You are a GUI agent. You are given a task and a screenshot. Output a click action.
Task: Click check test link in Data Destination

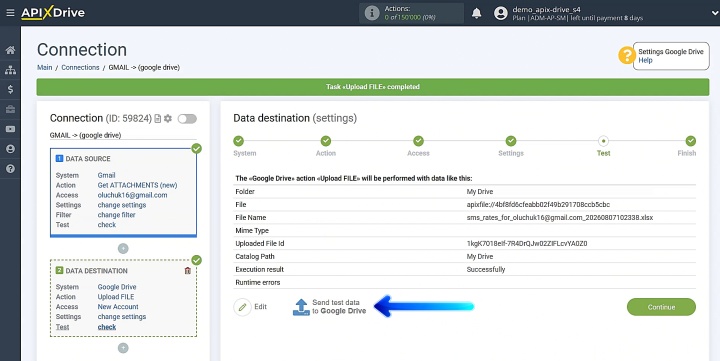coord(107,327)
